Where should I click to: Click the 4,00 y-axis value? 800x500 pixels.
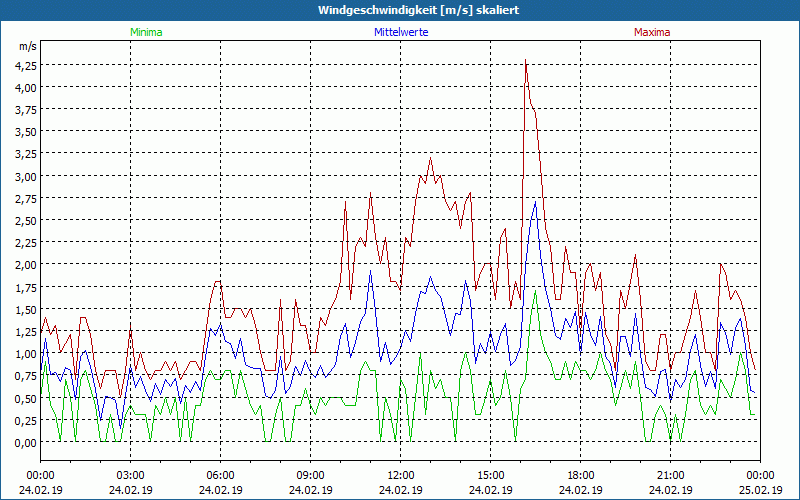28,87
